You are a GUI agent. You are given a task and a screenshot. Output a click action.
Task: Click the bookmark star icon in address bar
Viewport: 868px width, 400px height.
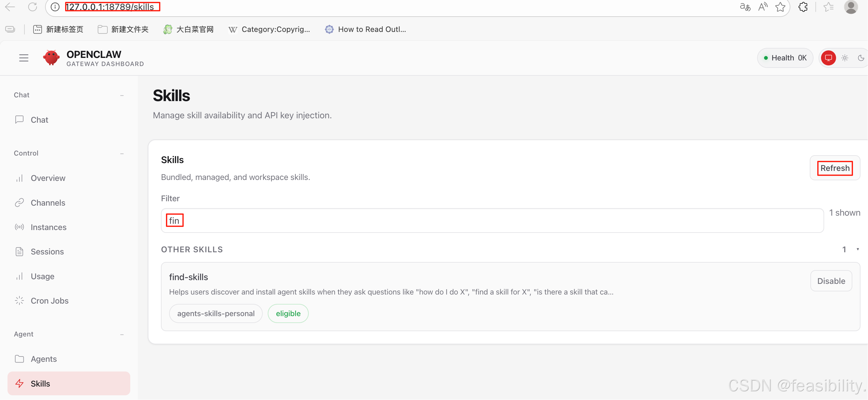780,7
